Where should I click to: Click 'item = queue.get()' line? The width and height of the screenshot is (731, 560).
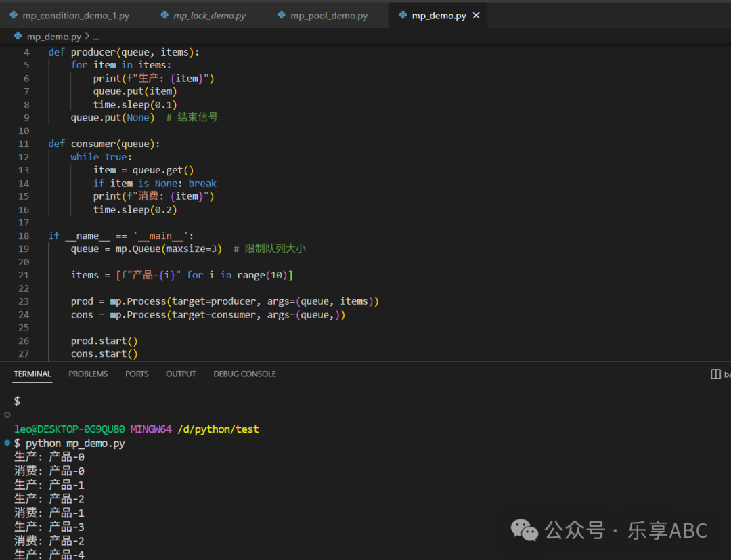(x=143, y=170)
